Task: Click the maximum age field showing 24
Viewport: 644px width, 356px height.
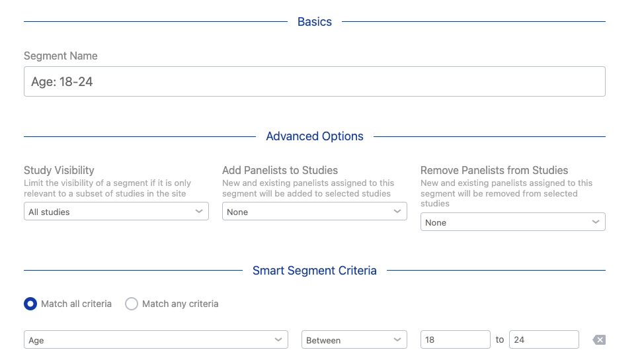Action: click(x=544, y=339)
